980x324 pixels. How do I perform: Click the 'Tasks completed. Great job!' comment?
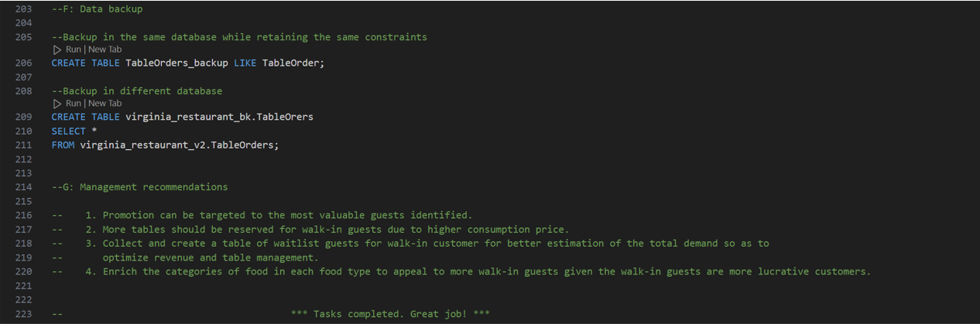(x=390, y=314)
